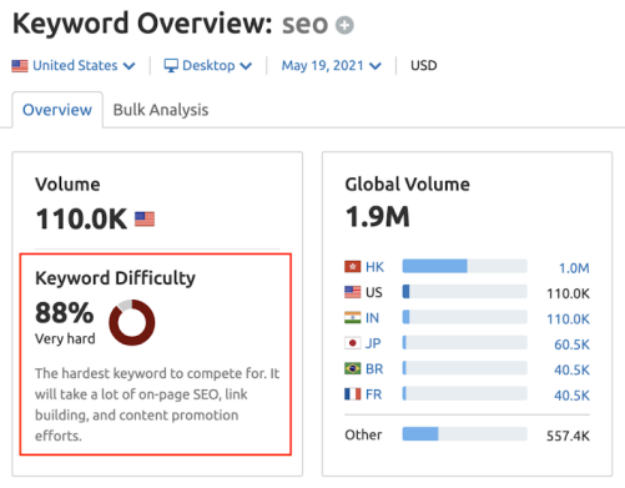Click the keyword difficulty donut chart
The image size is (625, 488).
click(x=132, y=322)
